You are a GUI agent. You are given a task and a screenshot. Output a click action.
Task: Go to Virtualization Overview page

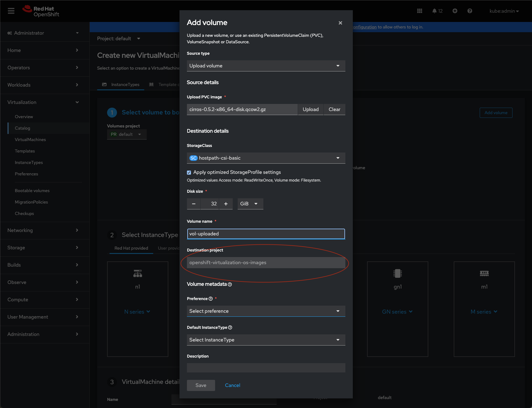point(49,117)
